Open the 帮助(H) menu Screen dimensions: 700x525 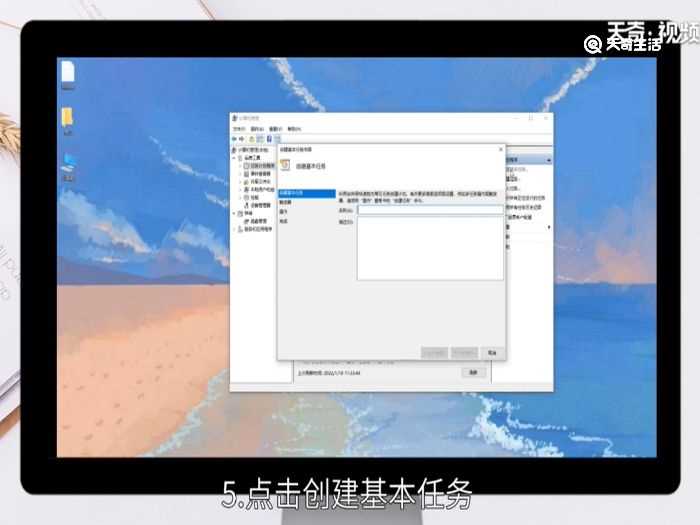pyautogui.click(x=294, y=129)
